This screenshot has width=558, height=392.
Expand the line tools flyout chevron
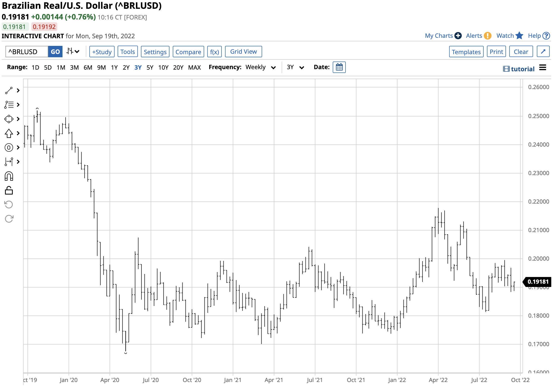pos(18,91)
